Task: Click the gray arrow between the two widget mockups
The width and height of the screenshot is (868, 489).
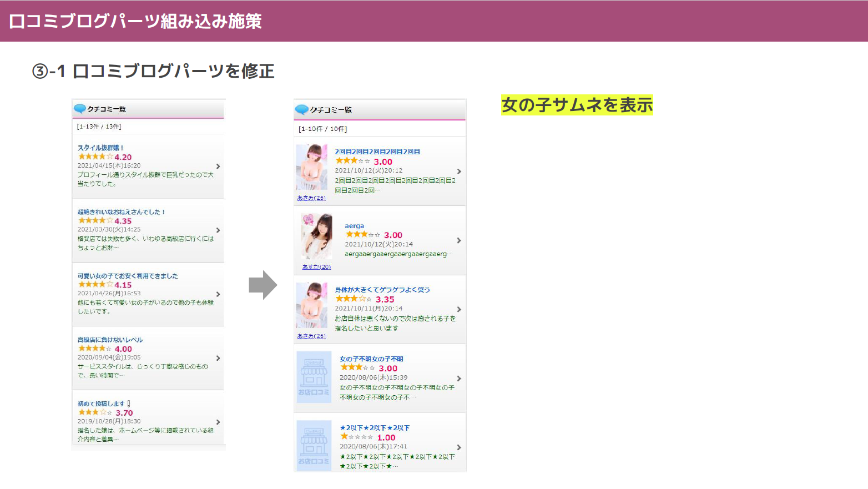Action: [263, 285]
